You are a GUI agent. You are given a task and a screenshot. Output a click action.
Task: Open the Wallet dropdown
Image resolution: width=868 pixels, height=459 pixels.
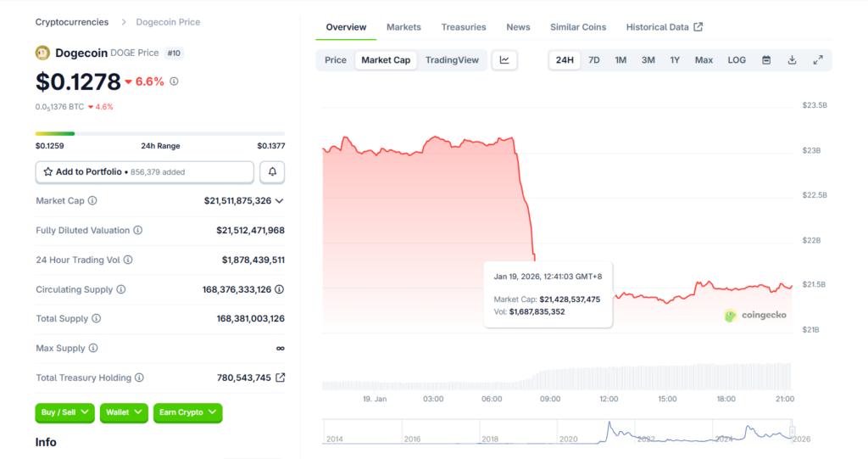coord(124,412)
